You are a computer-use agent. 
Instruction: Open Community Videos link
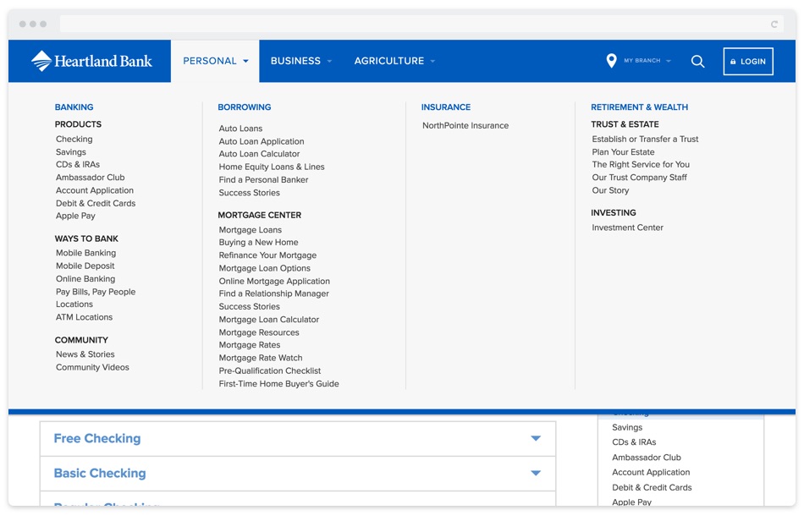point(92,367)
